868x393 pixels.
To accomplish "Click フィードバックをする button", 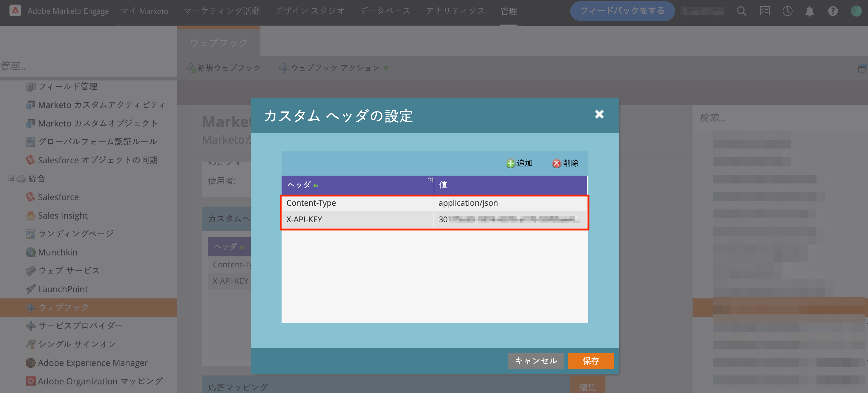I will (x=622, y=11).
